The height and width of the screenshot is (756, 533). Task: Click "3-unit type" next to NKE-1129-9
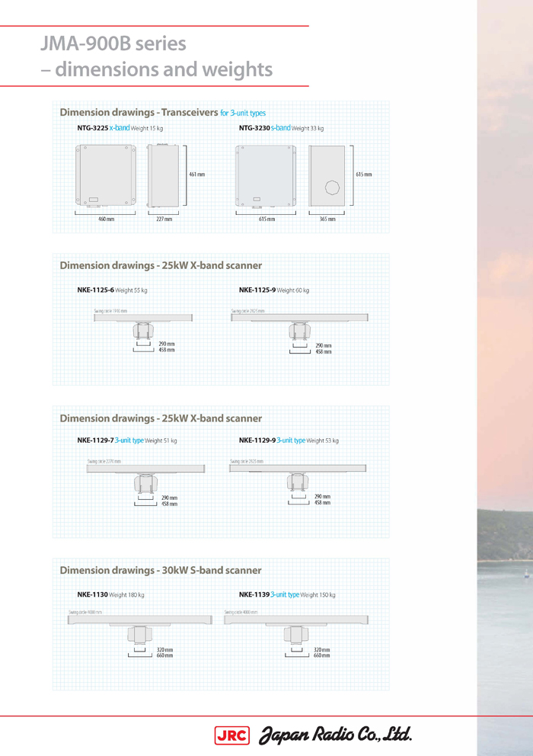(x=291, y=440)
